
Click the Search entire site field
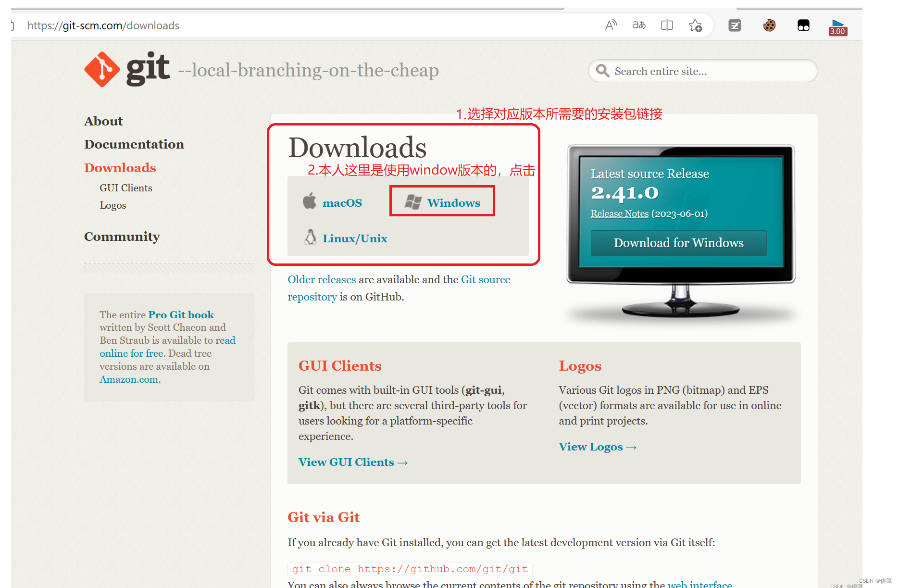click(x=702, y=71)
